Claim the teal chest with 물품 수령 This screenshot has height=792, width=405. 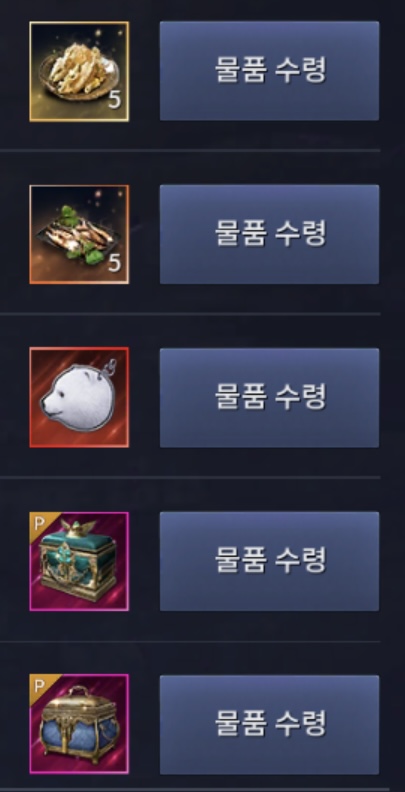point(270,561)
